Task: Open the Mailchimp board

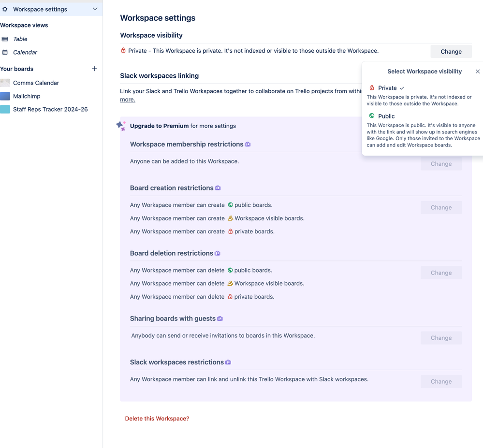Action: tap(27, 96)
